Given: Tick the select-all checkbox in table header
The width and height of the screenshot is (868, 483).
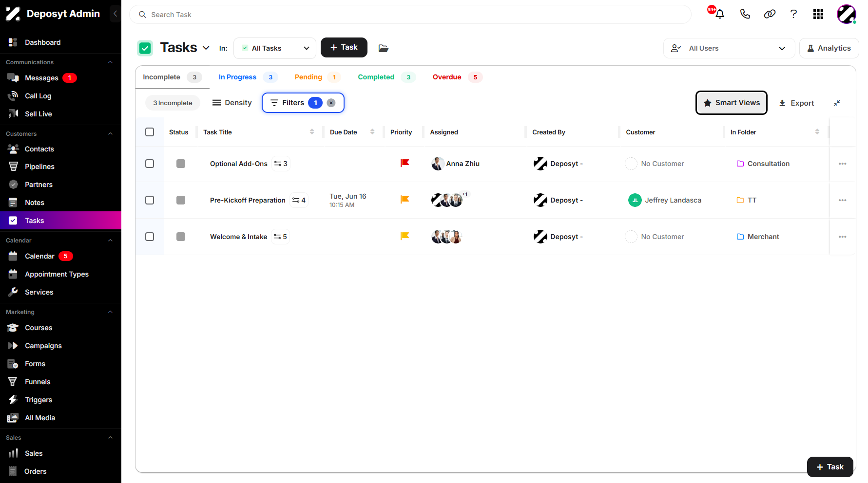Looking at the screenshot, I should click(x=150, y=132).
